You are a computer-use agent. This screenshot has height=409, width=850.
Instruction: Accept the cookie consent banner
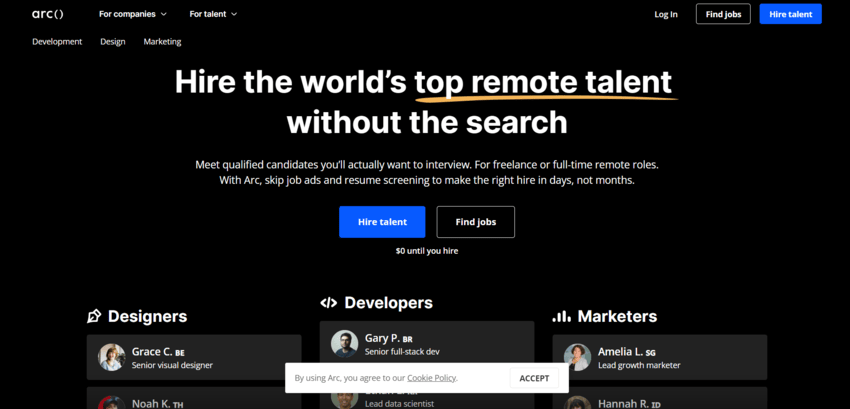(x=534, y=378)
